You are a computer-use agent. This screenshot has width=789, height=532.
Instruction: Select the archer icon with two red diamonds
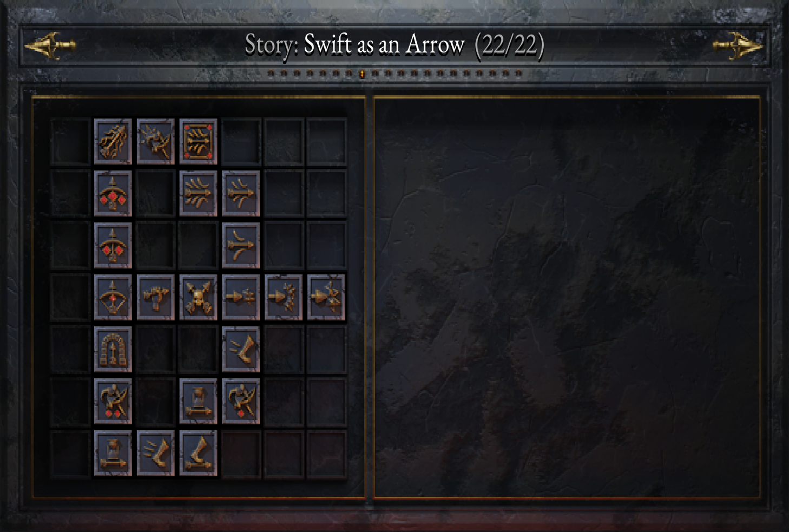(113, 402)
